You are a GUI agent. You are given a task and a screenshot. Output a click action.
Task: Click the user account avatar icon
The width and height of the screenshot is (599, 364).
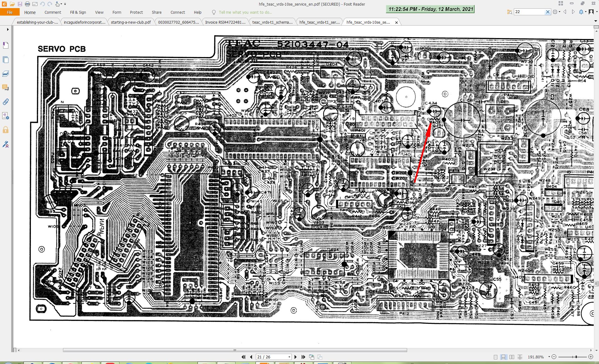(x=591, y=12)
